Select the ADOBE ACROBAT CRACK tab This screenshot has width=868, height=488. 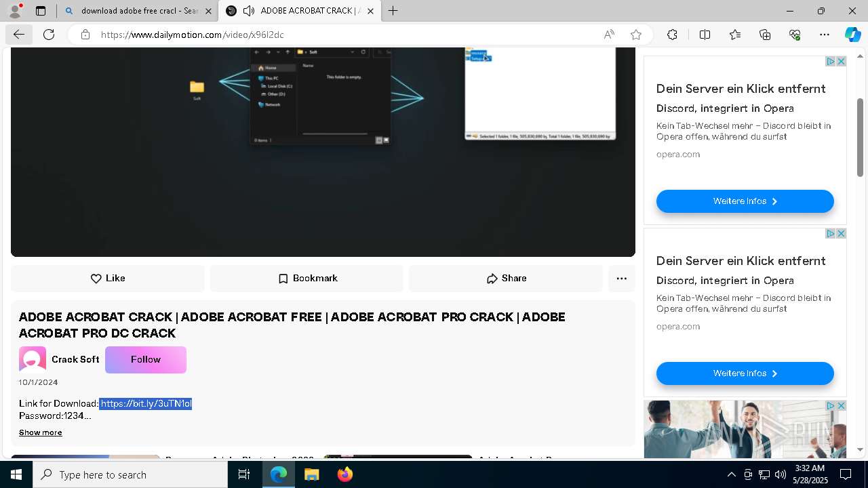pyautogui.click(x=300, y=11)
